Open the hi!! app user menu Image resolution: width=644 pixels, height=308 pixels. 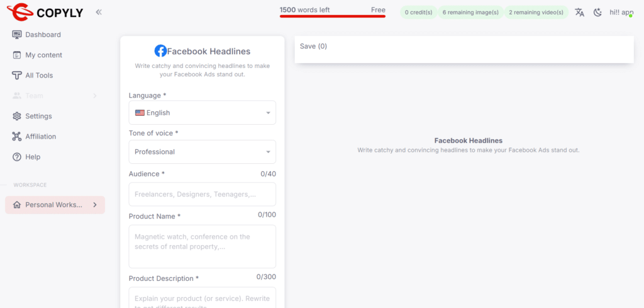[621, 13]
